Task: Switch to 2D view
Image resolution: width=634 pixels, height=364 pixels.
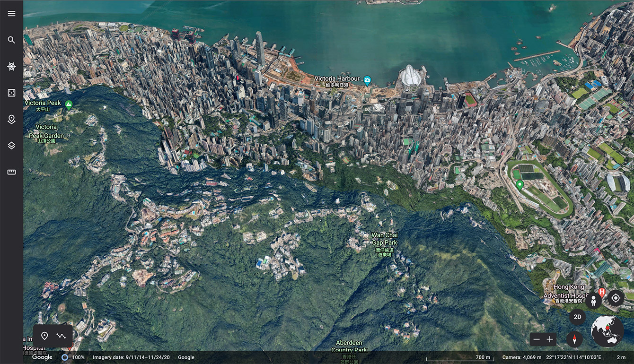Action: pyautogui.click(x=577, y=317)
